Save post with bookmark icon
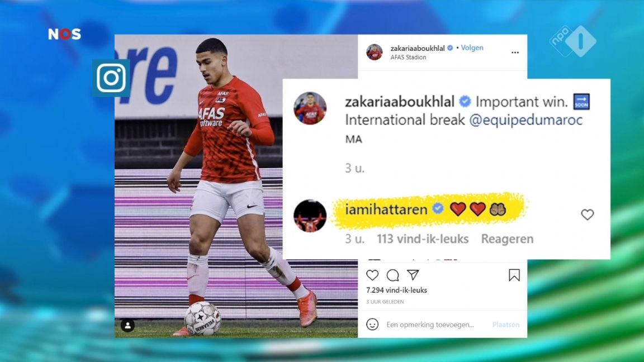This screenshot has width=644, height=362. 514,275
